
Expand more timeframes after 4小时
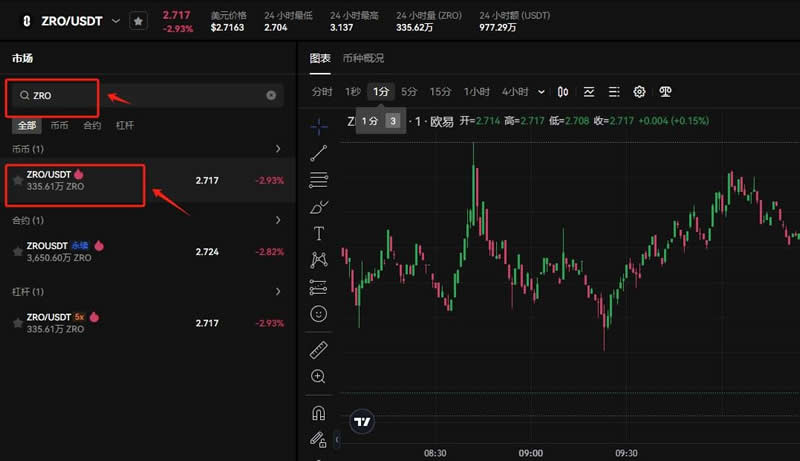[x=541, y=92]
